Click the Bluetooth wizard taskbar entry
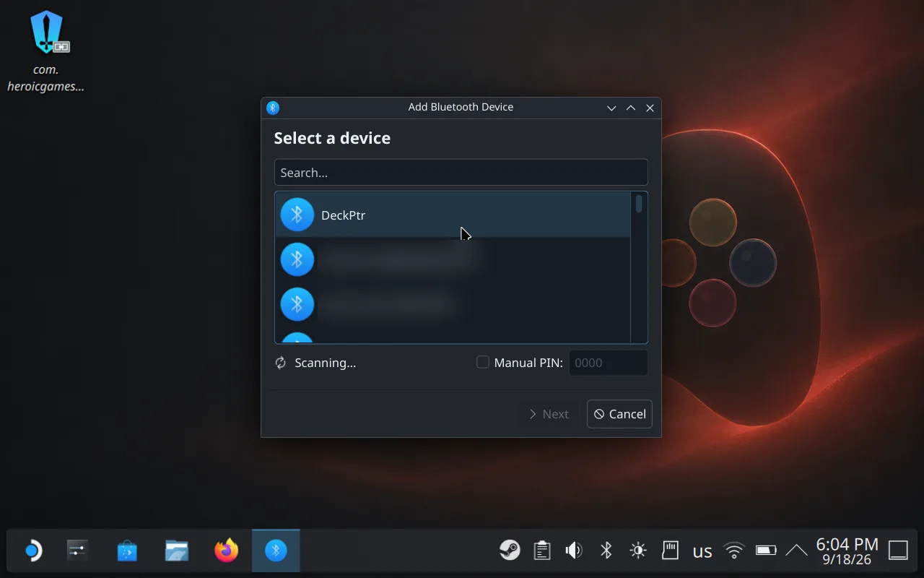Screen dimensions: 924x578 pos(276,551)
